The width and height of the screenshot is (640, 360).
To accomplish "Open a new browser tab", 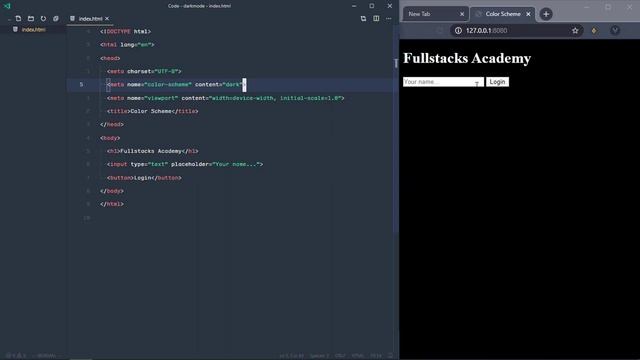I will [546, 14].
